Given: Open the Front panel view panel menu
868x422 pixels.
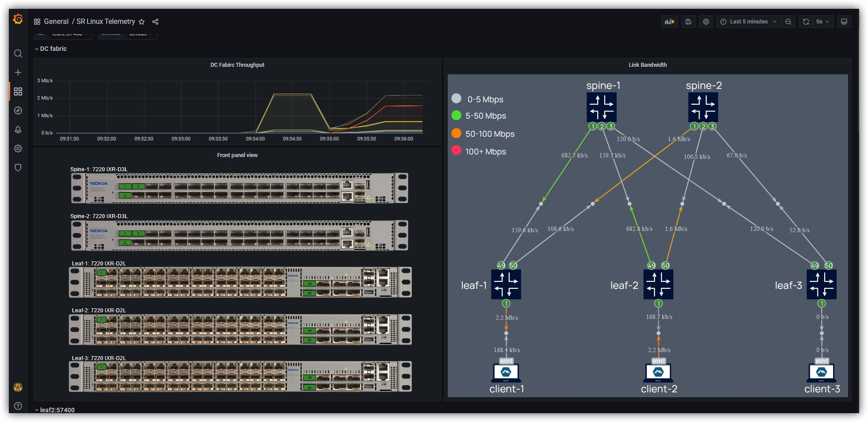Looking at the screenshot, I should 237,155.
